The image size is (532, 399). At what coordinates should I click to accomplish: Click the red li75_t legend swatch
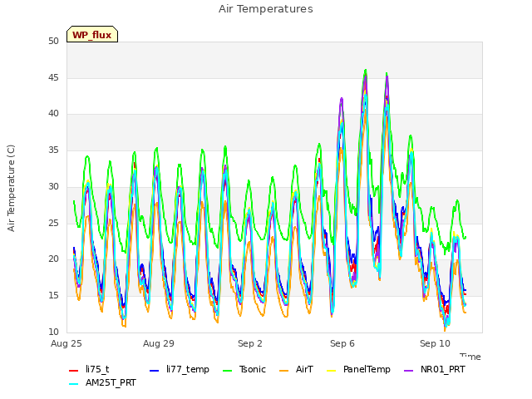click(x=74, y=371)
